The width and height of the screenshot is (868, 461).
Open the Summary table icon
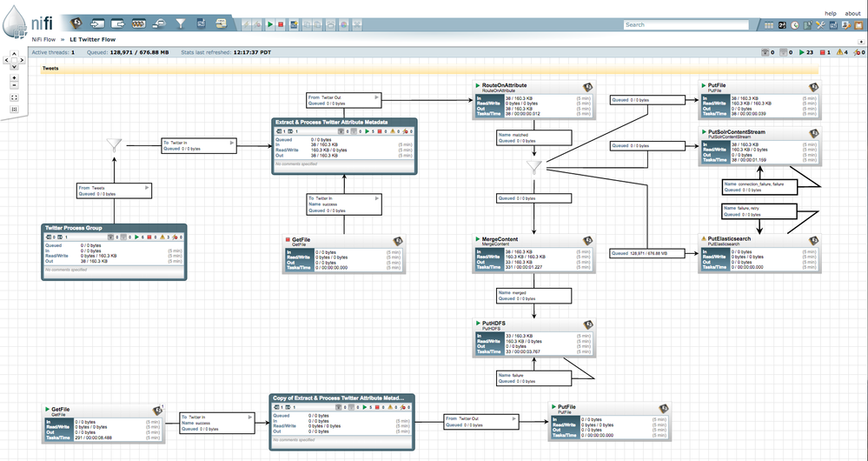[x=768, y=25]
